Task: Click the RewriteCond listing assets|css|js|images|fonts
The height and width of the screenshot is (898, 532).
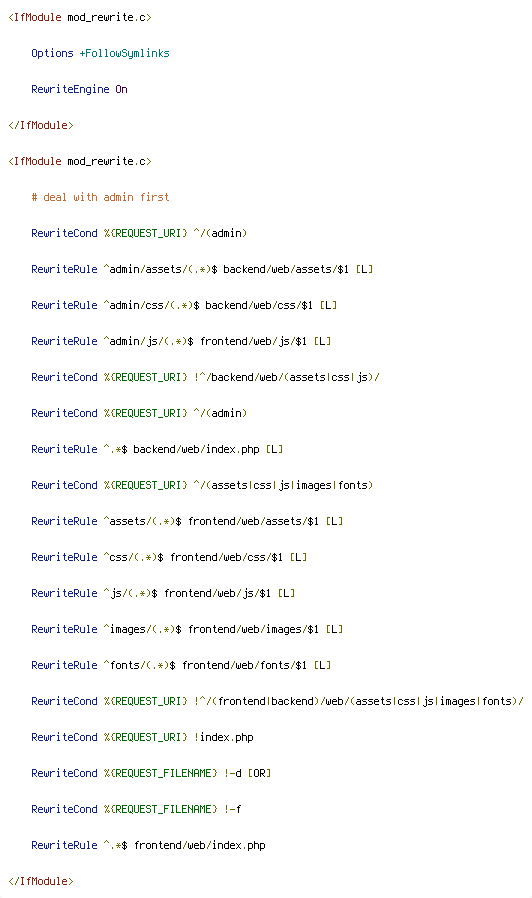Action: [202, 485]
